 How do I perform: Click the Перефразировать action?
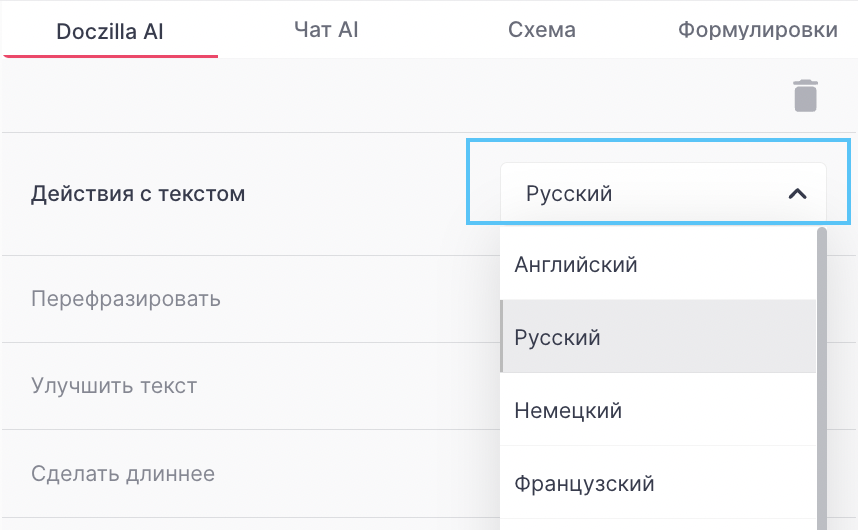point(126,299)
